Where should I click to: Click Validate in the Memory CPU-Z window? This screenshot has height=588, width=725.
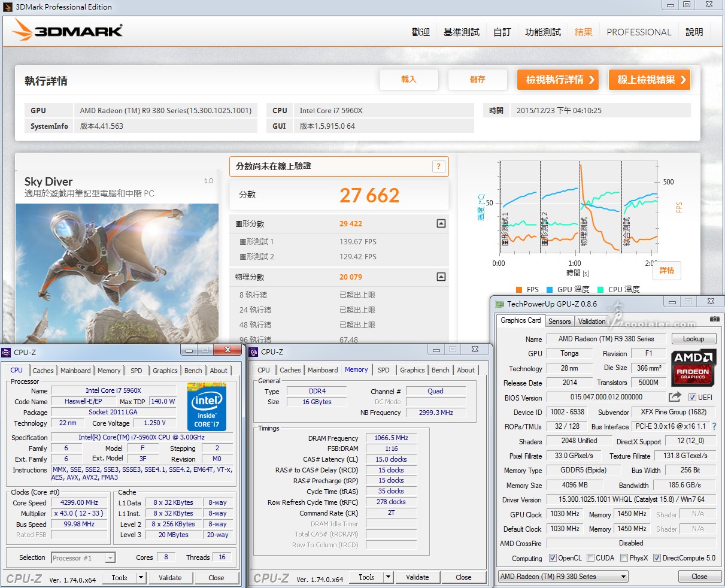pyautogui.click(x=417, y=577)
